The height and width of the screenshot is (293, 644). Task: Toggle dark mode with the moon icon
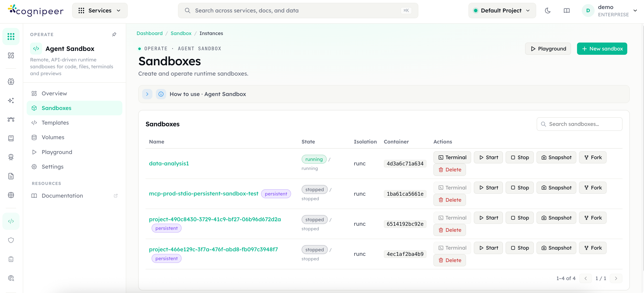[547, 11]
